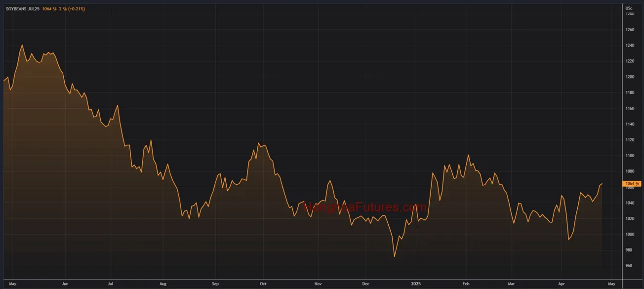Click the HanghoaFutures.com watermark

coord(365,207)
